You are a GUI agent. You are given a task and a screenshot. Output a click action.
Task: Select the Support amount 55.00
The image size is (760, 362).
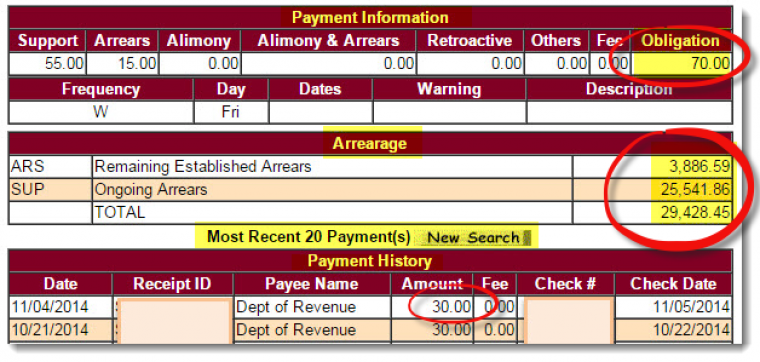(x=64, y=64)
